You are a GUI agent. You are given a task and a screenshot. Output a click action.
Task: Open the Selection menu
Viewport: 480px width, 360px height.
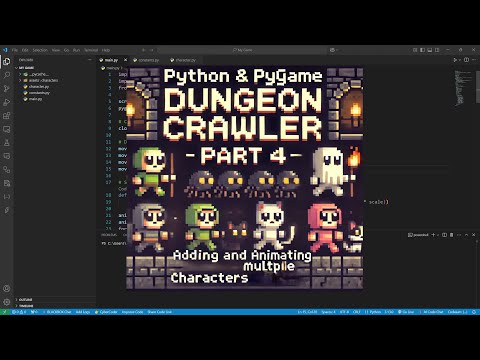(40, 50)
